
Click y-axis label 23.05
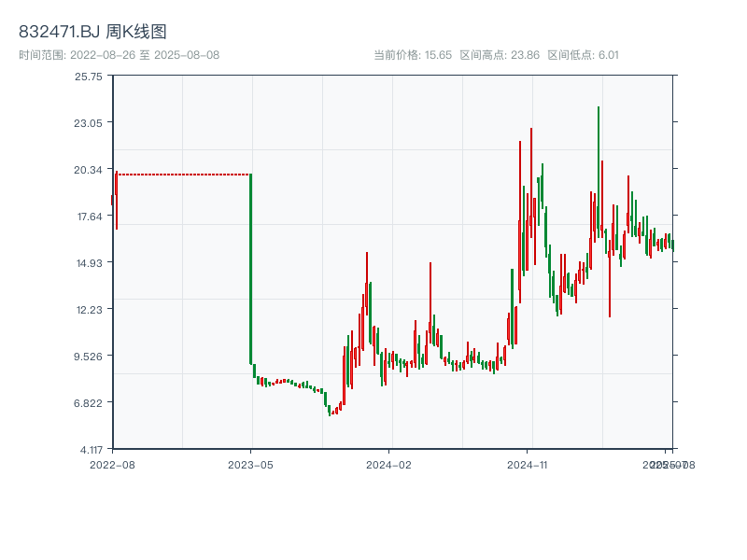(88, 123)
